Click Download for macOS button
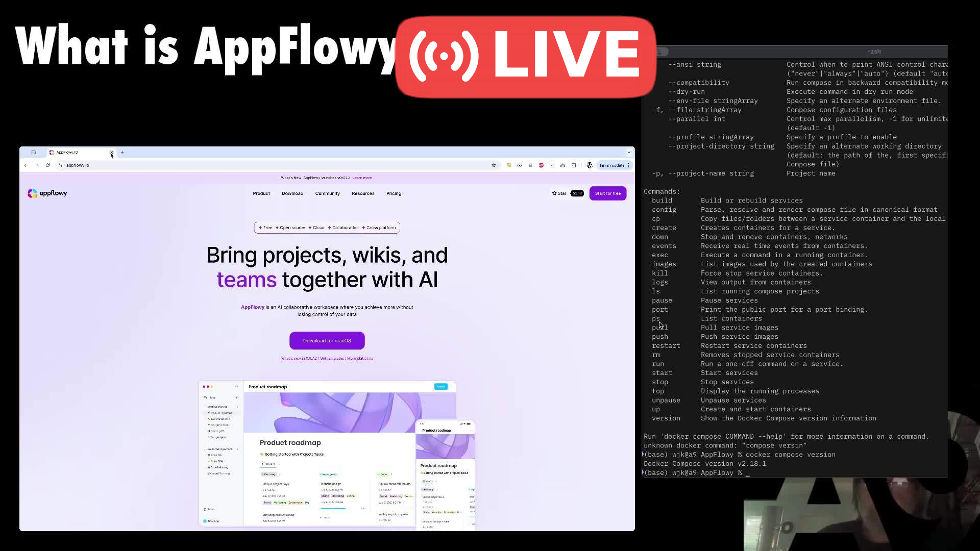The image size is (980, 551). 327,341
